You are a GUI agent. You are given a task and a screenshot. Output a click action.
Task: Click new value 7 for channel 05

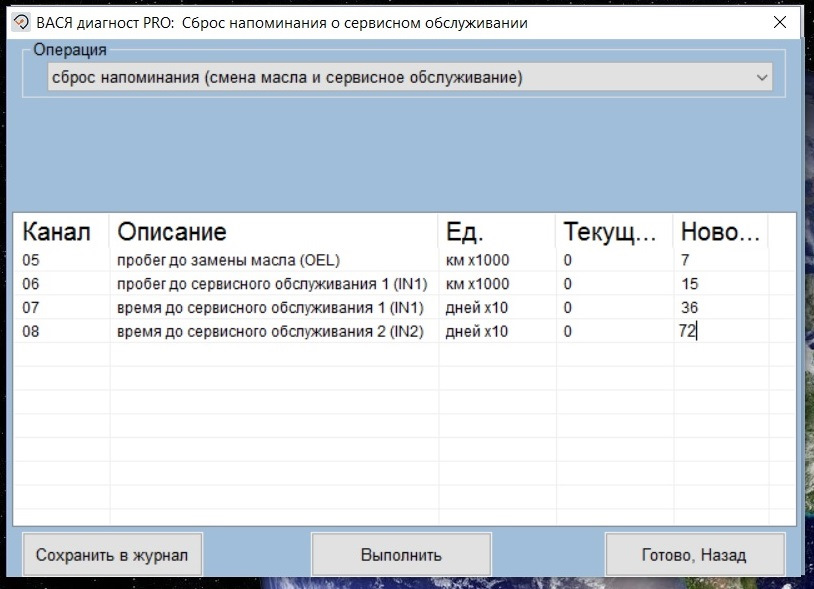[x=685, y=260]
